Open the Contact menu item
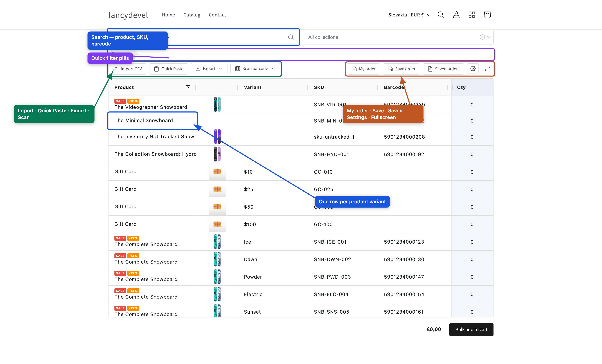The image size is (602, 364). pos(217,15)
